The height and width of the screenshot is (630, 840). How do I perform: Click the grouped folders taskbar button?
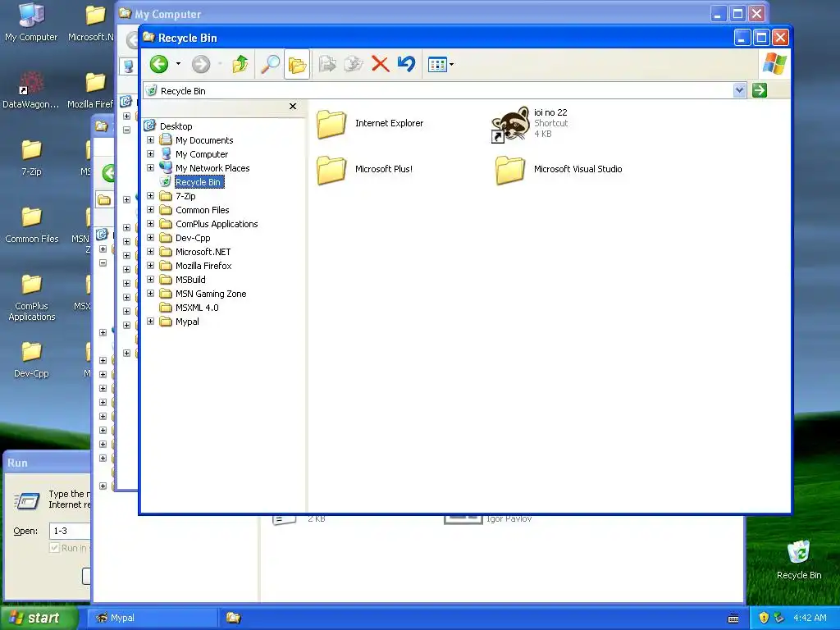(233, 618)
